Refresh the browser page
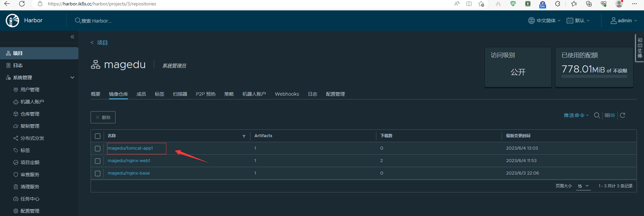This screenshot has height=216, width=644. [x=22, y=4]
